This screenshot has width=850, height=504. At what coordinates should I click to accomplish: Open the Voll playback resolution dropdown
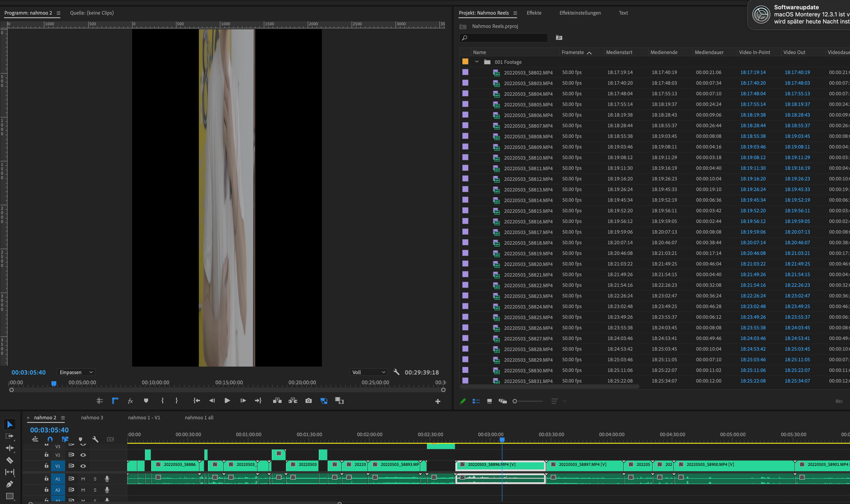pyautogui.click(x=369, y=372)
